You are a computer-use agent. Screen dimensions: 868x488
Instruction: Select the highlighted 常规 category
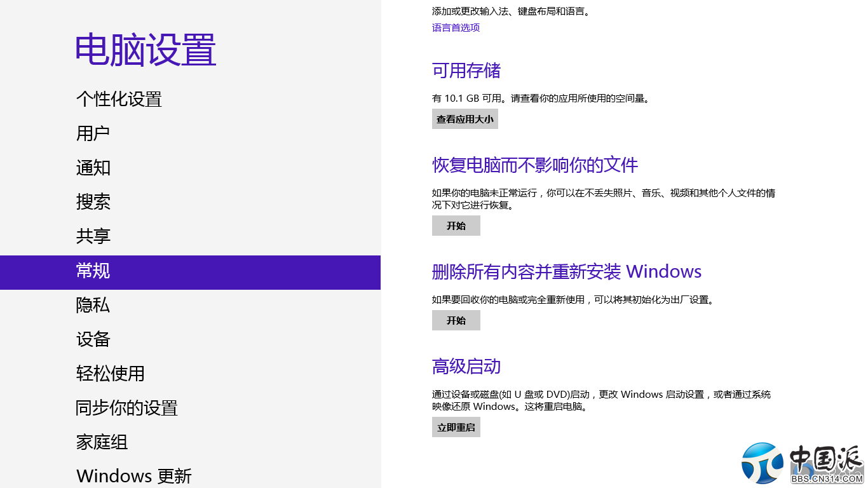(x=190, y=273)
